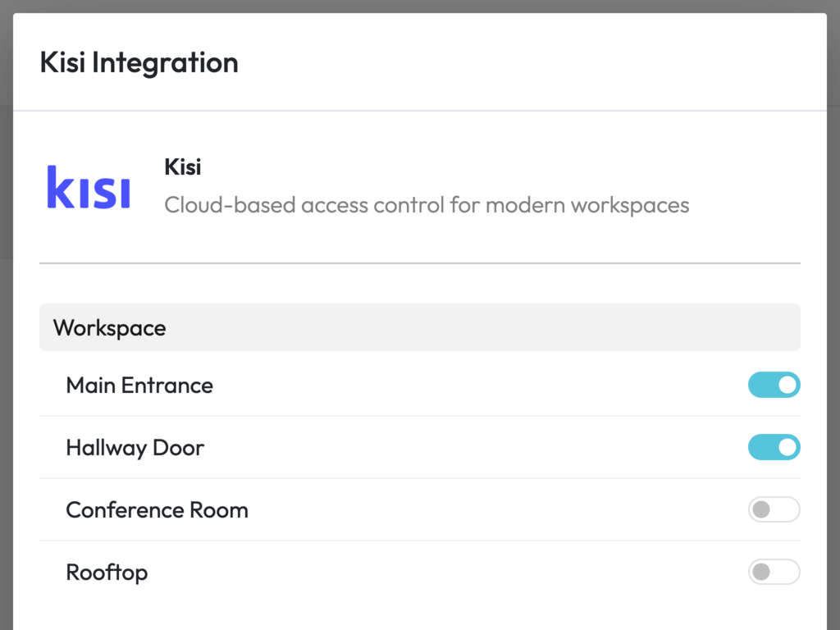The height and width of the screenshot is (630, 840).
Task: Switch on the Rooftop toggle
Action: (774, 572)
